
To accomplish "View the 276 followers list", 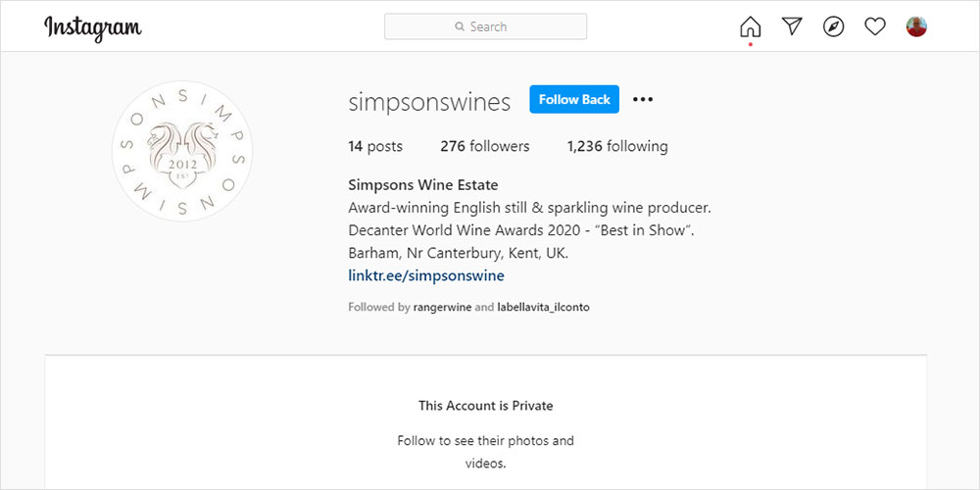I will click(484, 146).
